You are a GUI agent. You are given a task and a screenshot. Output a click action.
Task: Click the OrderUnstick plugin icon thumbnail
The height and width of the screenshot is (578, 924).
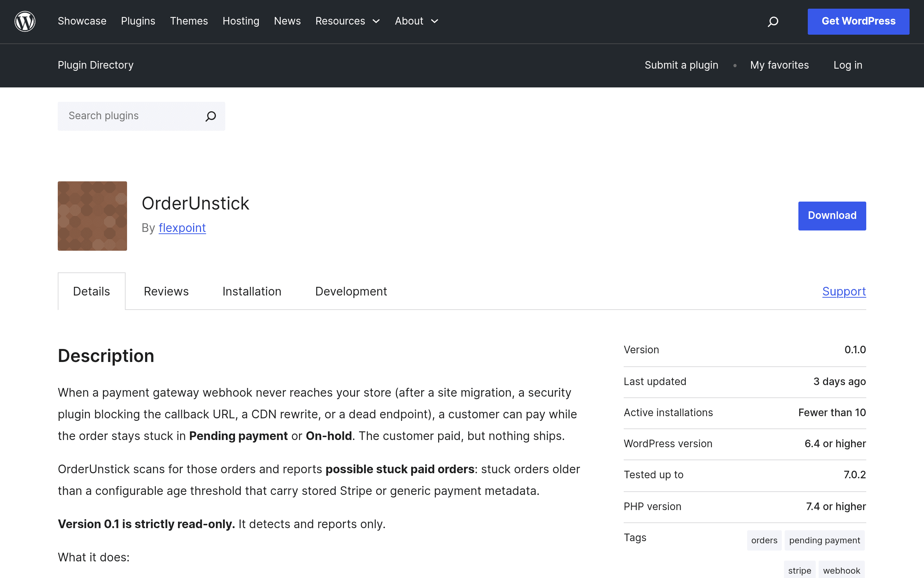92,216
